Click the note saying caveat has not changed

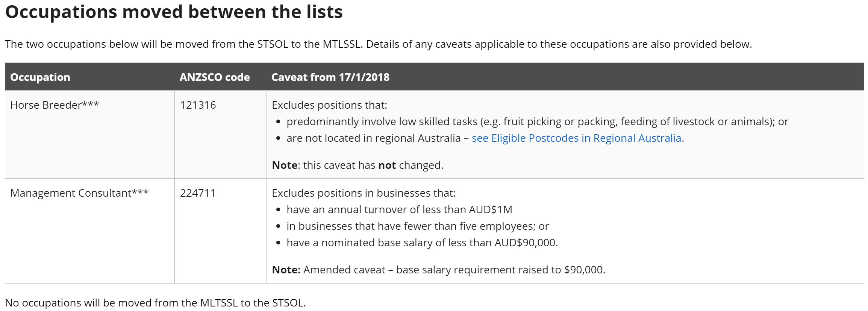pos(358,165)
